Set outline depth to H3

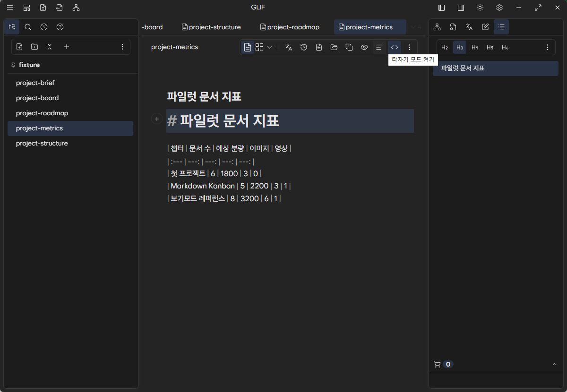(460, 47)
